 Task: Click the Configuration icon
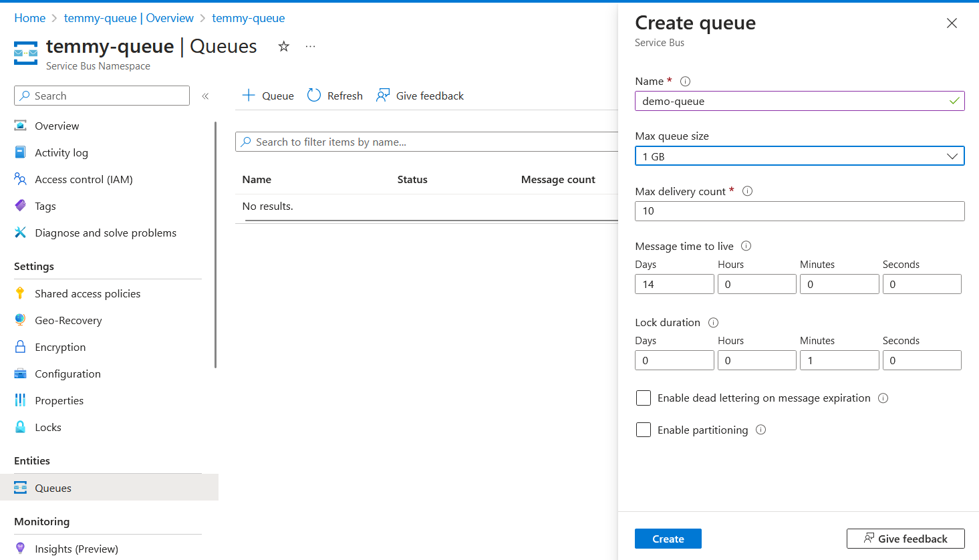tap(21, 374)
